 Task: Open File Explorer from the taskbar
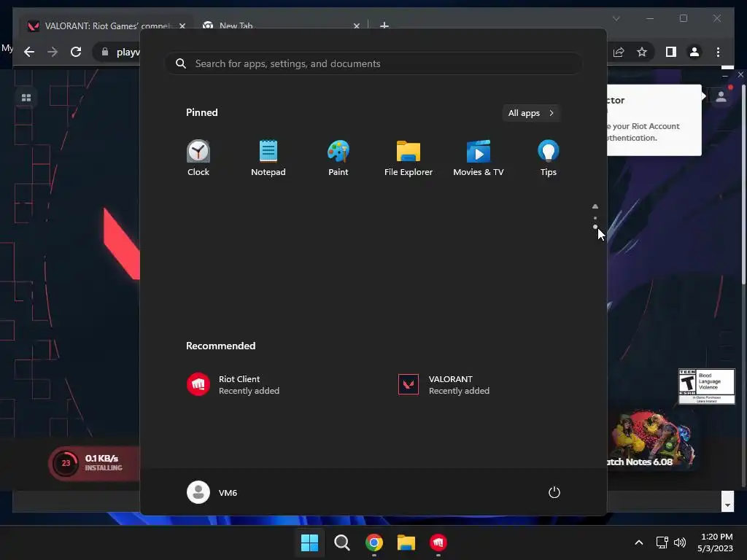click(x=406, y=542)
